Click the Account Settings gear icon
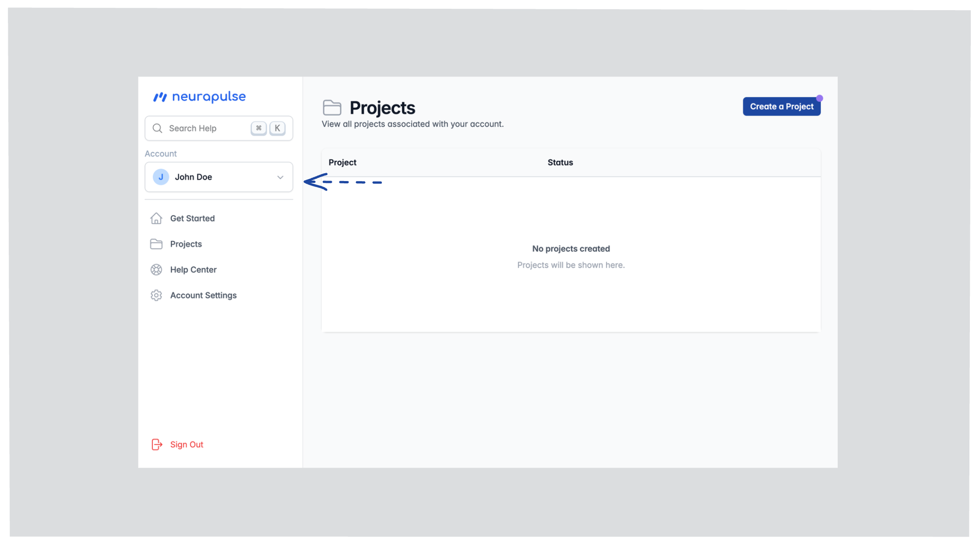 pos(156,295)
